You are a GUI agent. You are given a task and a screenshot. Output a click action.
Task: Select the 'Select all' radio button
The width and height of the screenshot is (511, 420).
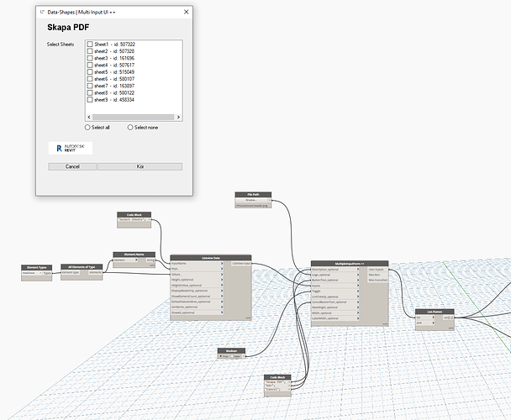(87, 128)
